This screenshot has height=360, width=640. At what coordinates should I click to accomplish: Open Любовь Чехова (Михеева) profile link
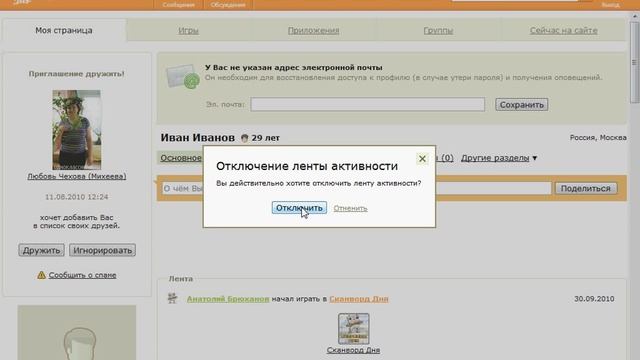coord(77,176)
